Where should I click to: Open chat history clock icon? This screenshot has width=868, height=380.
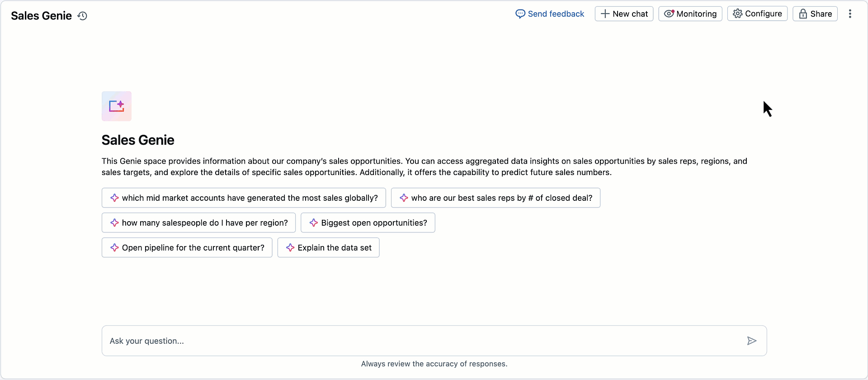coord(82,16)
